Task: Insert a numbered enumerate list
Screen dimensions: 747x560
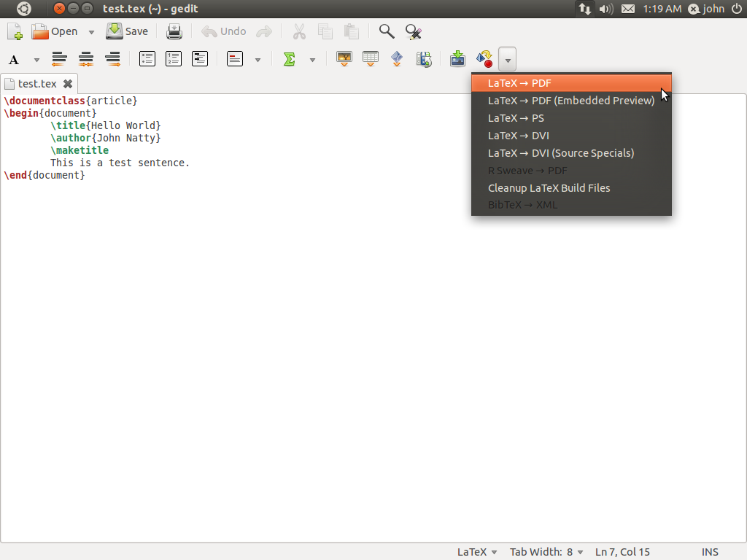Action: [173, 59]
